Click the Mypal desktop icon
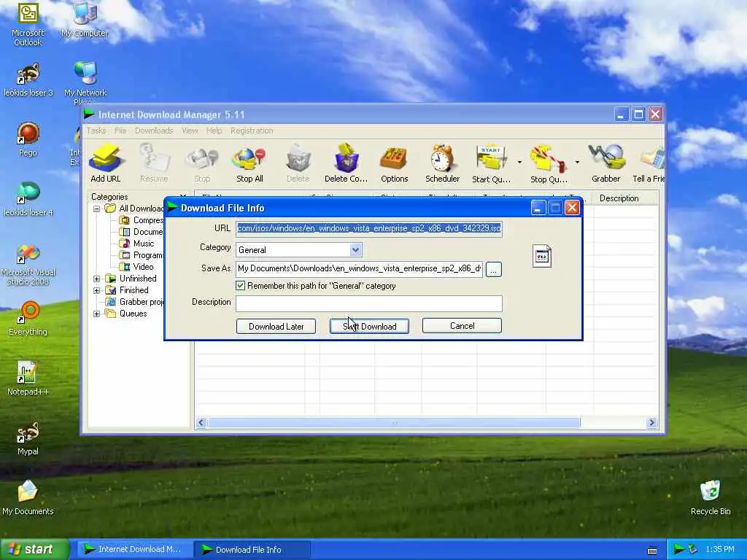This screenshot has width=747, height=560. 28,438
